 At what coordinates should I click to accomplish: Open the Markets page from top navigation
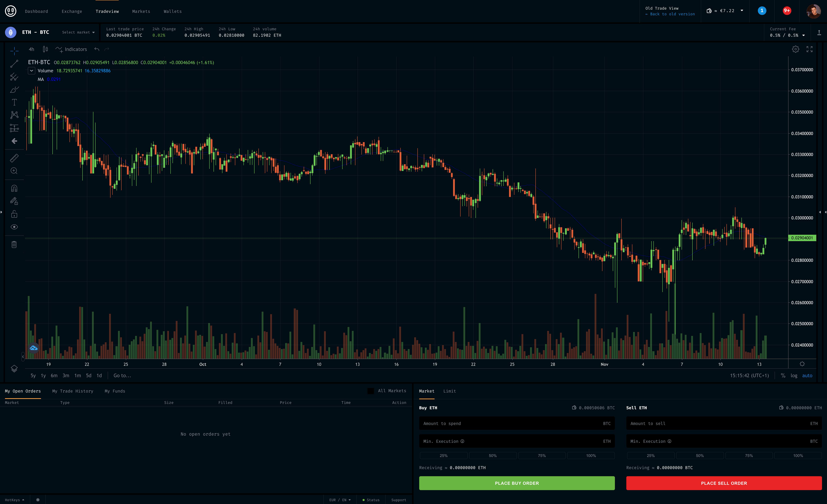[x=141, y=11]
